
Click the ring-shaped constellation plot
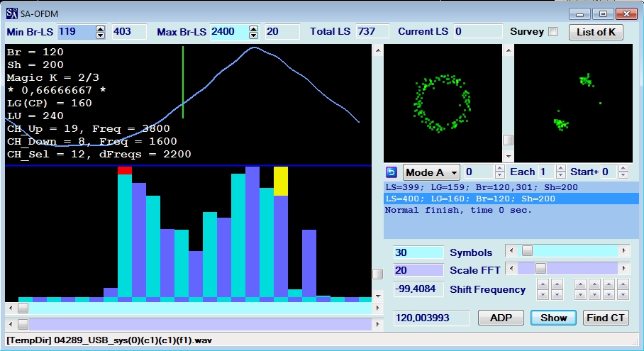tap(443, 103)
